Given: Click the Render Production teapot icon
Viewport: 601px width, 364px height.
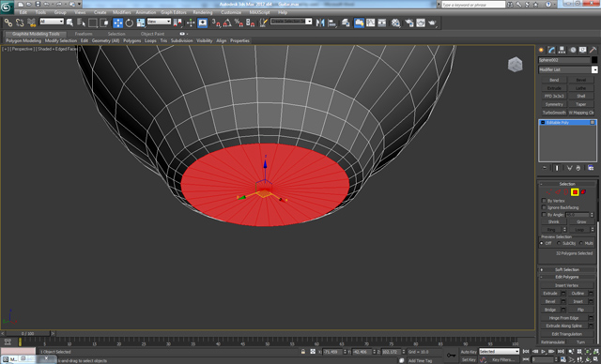Looking at the screenshot, I should (432, 23).
